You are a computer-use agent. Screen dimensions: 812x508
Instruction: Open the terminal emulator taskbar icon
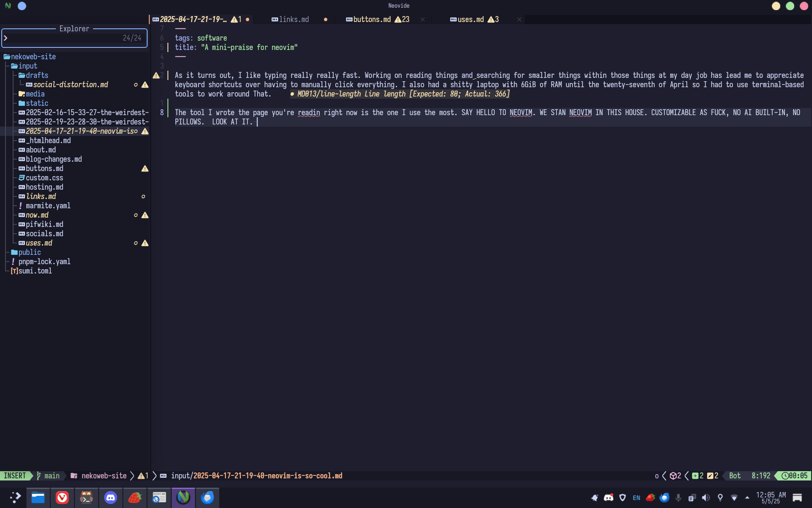[x=86, y=497]
